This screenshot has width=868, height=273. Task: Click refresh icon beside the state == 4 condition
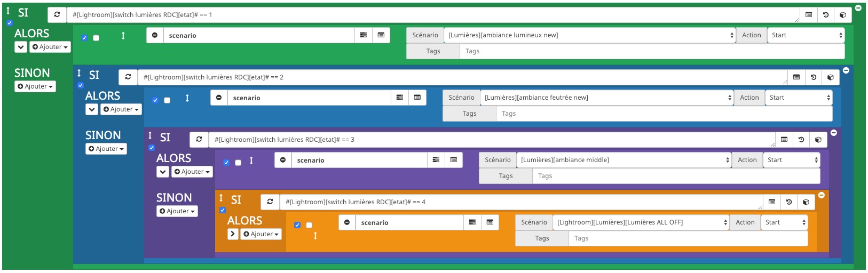(270, 202)
